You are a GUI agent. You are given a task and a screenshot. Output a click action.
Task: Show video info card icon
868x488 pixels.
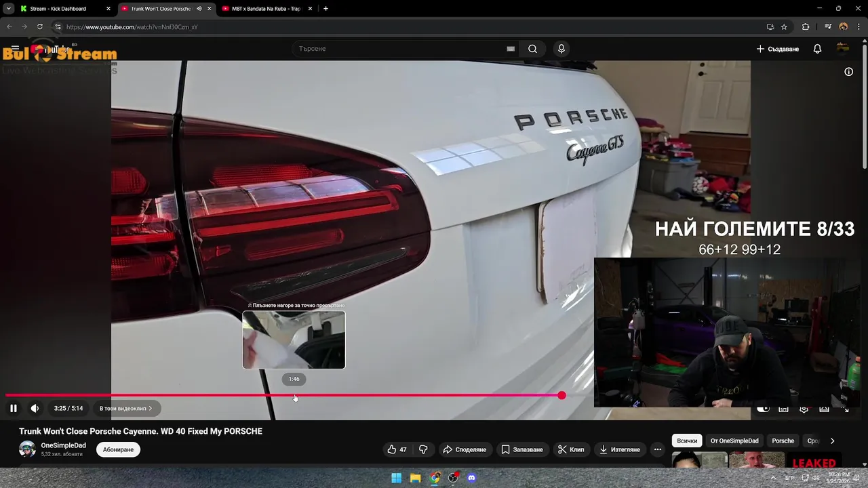point(848,72)
